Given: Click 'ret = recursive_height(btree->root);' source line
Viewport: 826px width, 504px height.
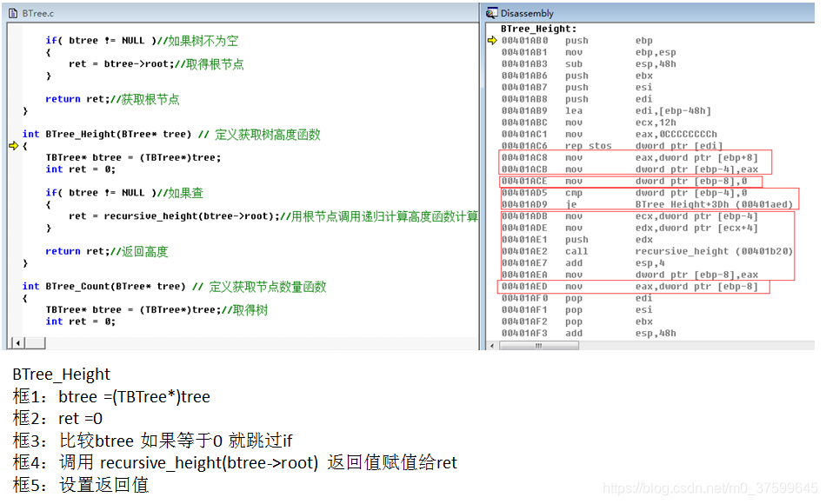Looking at the screenshot, I should click(x=273, y=216).
